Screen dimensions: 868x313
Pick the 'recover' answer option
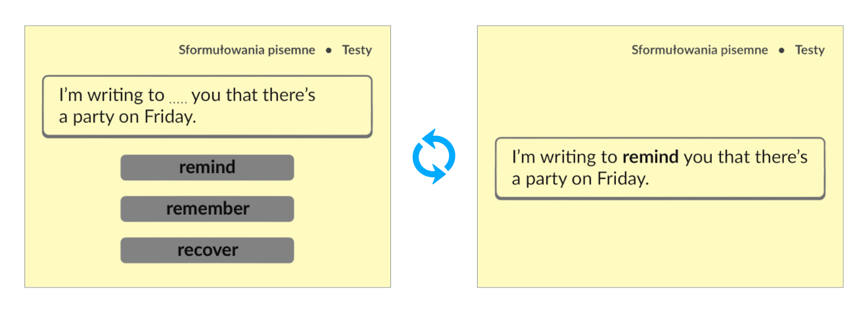[207, 250]
